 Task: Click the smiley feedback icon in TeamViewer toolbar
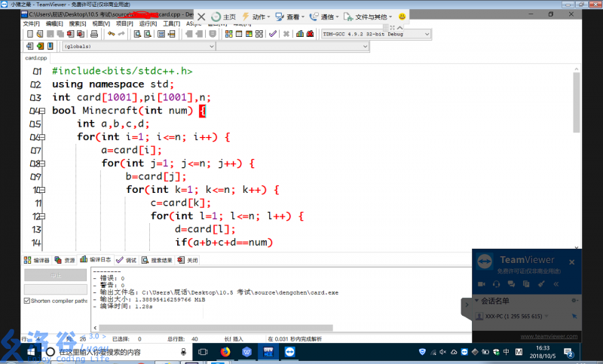click(x=403, y=17)
